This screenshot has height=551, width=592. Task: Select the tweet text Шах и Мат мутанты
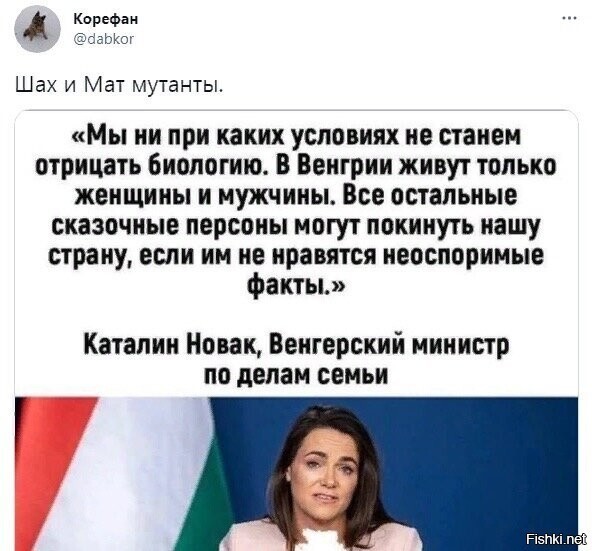coord(119,86)
